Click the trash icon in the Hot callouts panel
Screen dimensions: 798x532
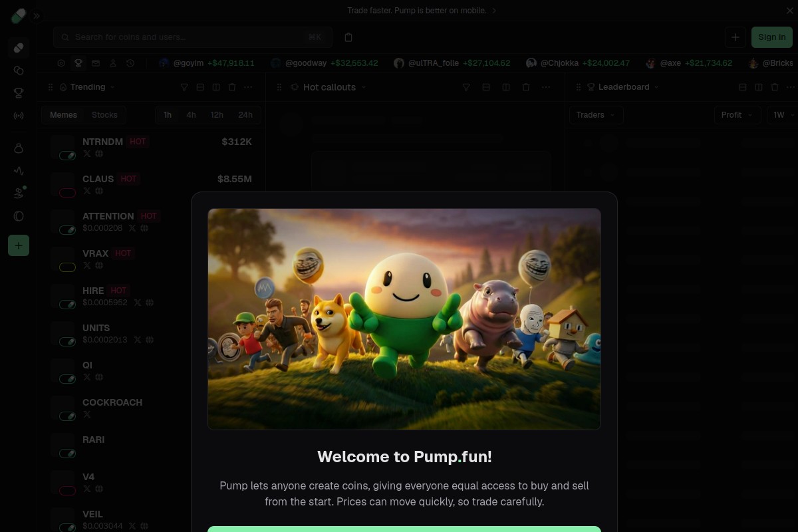pyautogui.click(x=526, y=87)
